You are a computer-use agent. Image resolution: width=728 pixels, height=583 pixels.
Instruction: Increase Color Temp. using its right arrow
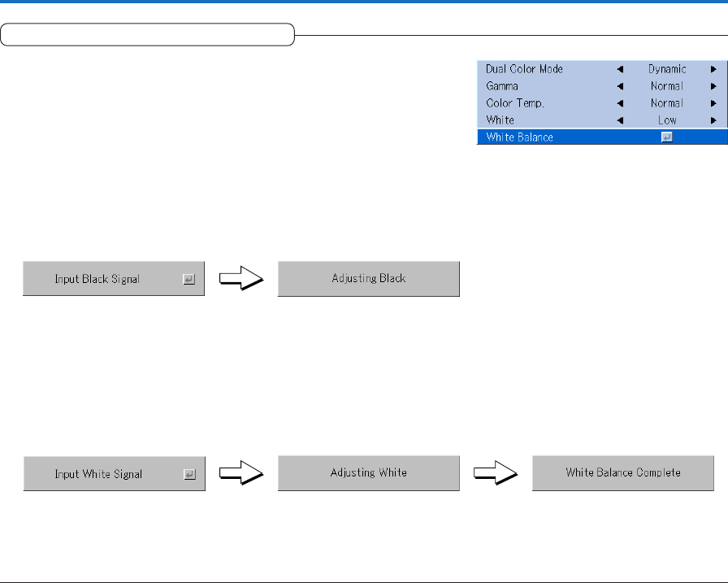click(x=713, y=103)
